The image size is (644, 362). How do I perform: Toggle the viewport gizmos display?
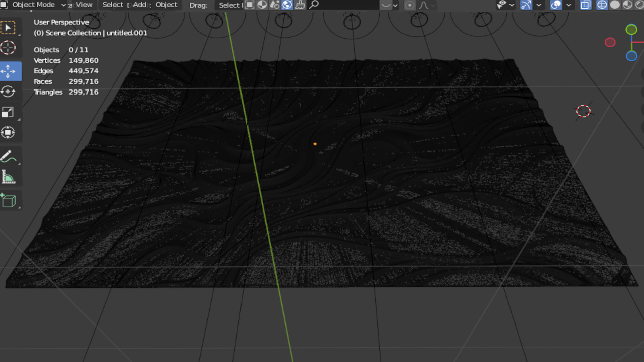[x=526, y=5]
